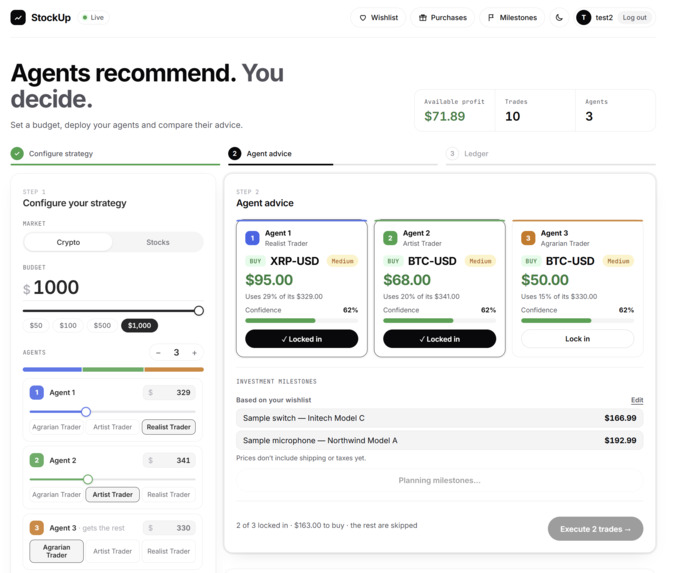Set Agent 2 to Artist Trader
675x573 pixels.
[x=112, y=495]
